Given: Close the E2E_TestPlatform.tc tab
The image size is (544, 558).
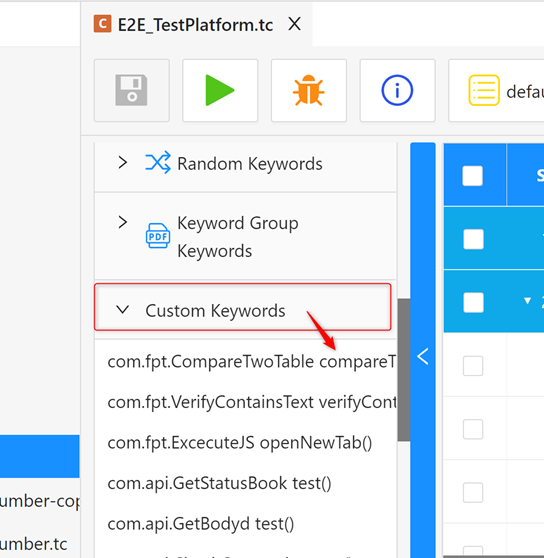Looking at the screenshot, I should click(x=294, y=24).
